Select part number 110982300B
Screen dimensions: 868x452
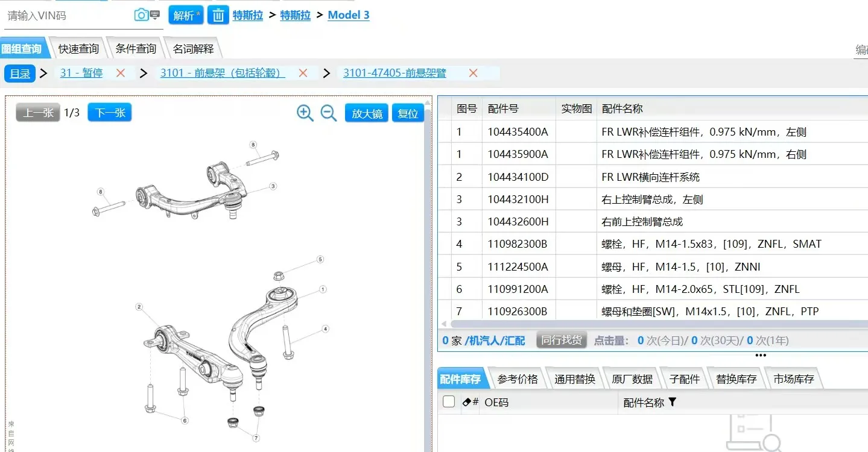[x=518, y=244]
